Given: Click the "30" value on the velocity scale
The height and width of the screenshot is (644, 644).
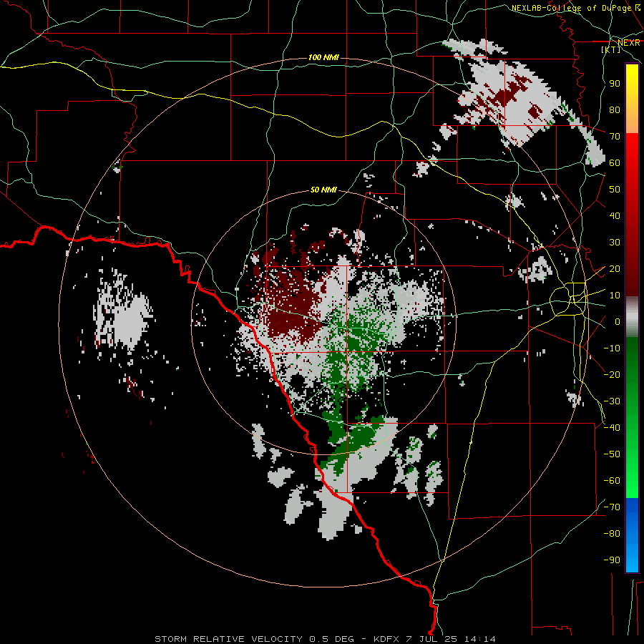Looking at the screenshot, I should (615, 243).
